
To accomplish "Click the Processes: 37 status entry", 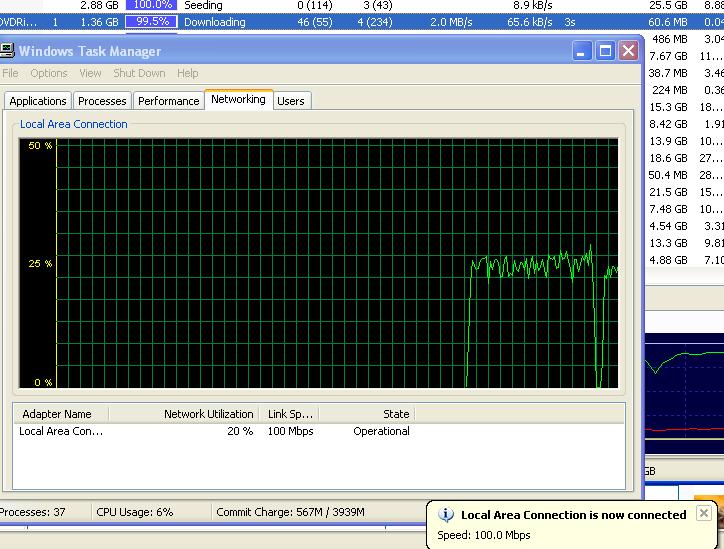I will point(32,512).
